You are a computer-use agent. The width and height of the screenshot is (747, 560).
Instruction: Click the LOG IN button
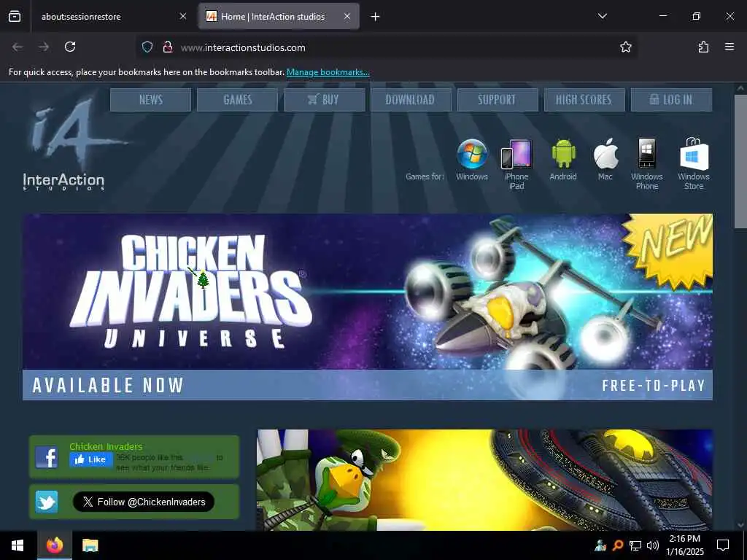[671, 99]
